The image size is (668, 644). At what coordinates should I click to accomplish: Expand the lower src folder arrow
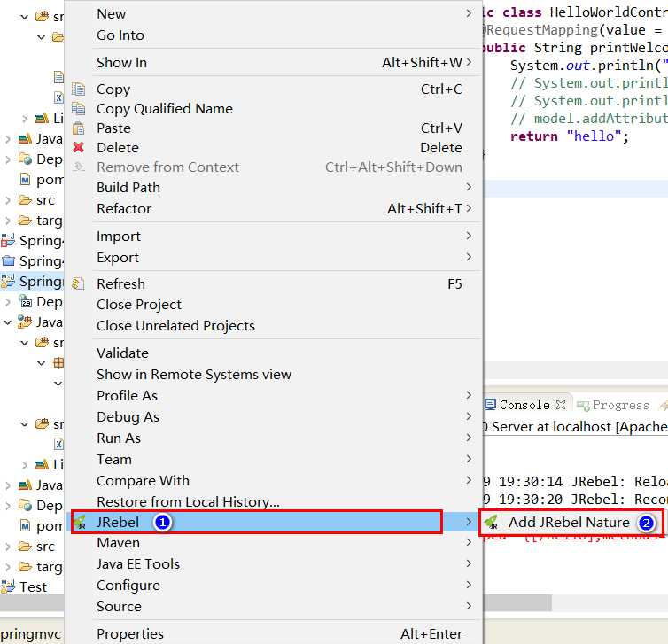click(x=8, y=547)
